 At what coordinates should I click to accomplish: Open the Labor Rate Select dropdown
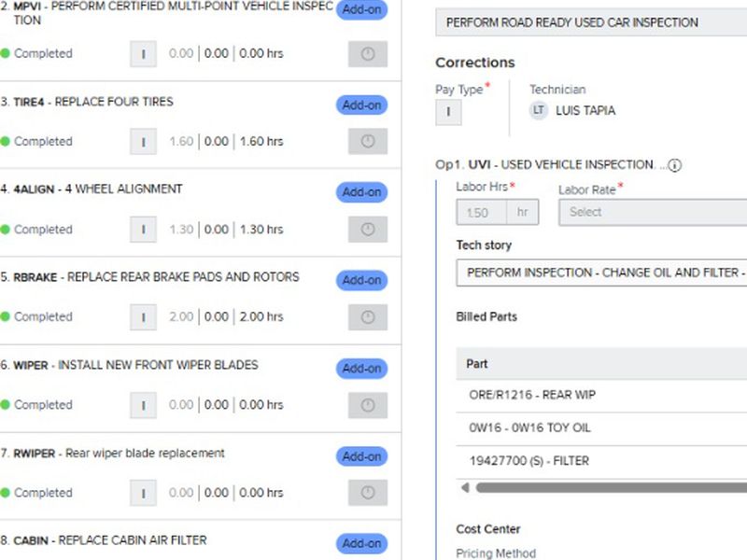click(652, 212)
